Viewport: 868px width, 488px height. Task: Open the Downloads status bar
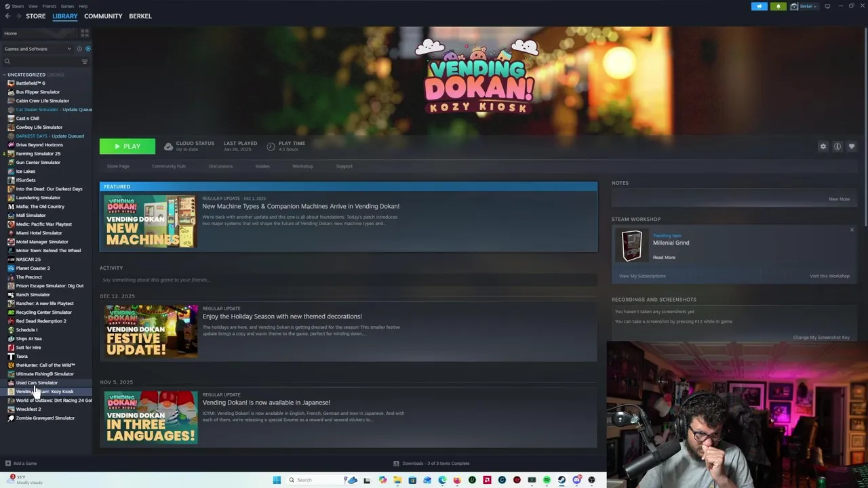click(431, 464)
